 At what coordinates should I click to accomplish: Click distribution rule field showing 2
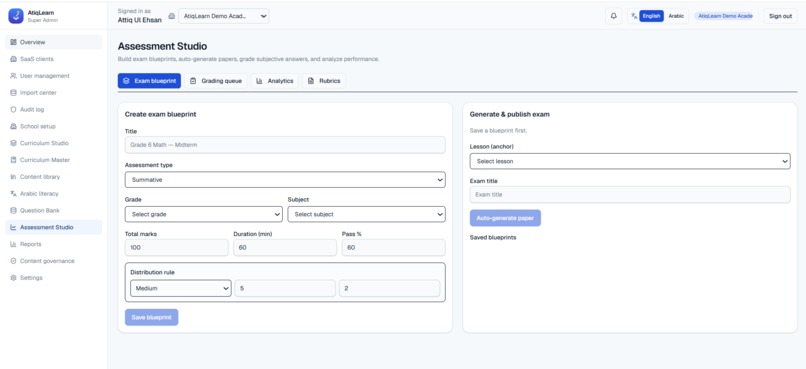coord(389,288)
